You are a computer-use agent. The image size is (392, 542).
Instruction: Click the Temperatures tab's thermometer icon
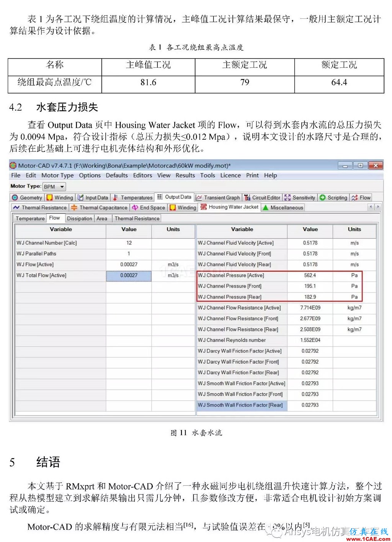coord(115,198)
